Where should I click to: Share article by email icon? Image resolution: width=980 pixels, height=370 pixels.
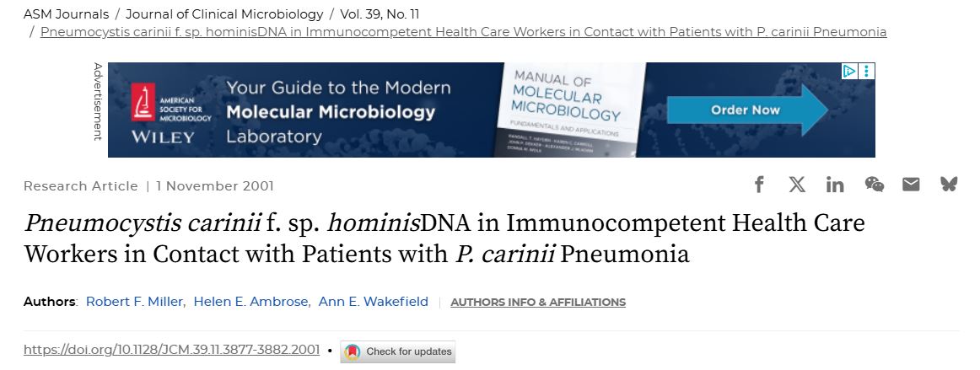[x=911, y=185]
